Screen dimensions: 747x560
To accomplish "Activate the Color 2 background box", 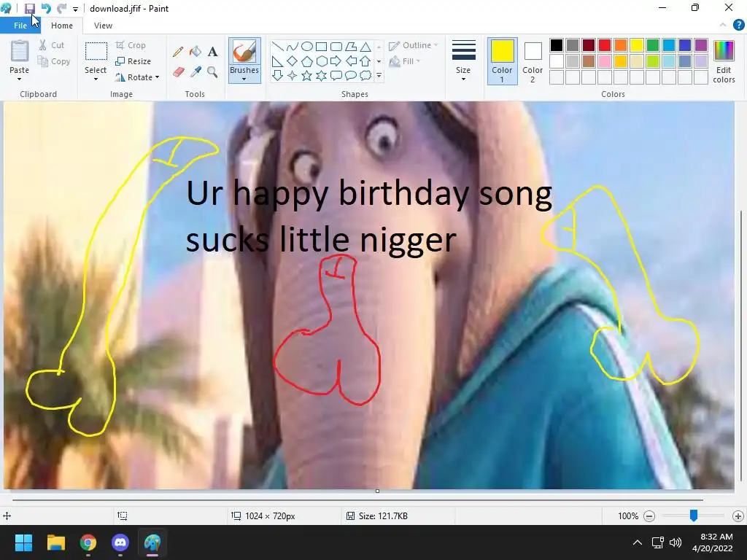I will pyautogui.click(x=533, y=61).
